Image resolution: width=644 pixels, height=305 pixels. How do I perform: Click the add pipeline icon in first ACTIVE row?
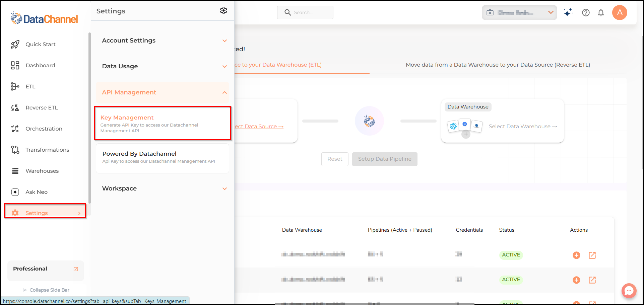(x=576, y=255)
